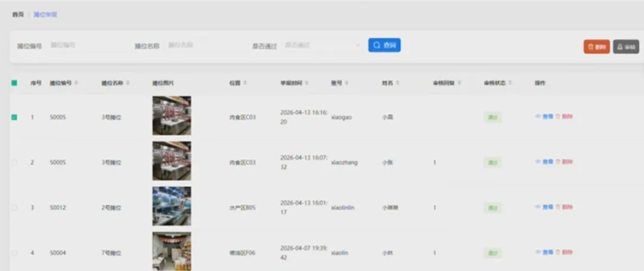Screen dimensions: 644x271
Task: Toggle the select-all checkbox in table header
Action: pyautogui.click(x=14, y=83)
